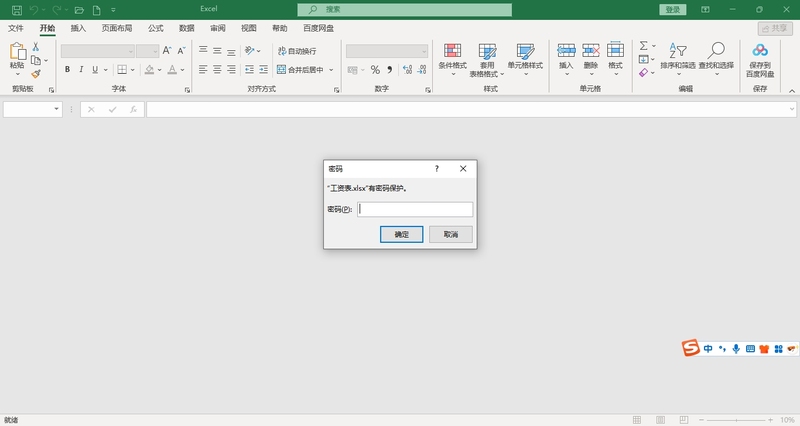
Task: Create new document via page icon
Action: [x=96, y=10]
